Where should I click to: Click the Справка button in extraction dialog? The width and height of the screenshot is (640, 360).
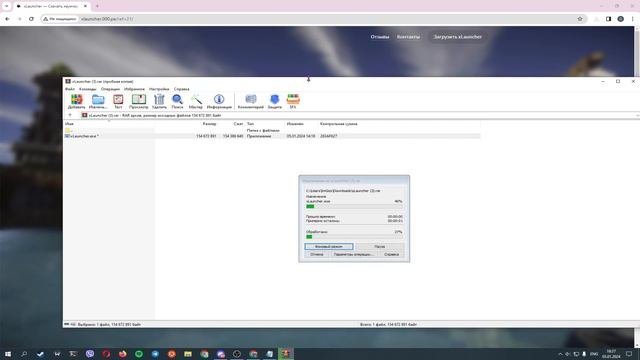[x=391, y=254]
